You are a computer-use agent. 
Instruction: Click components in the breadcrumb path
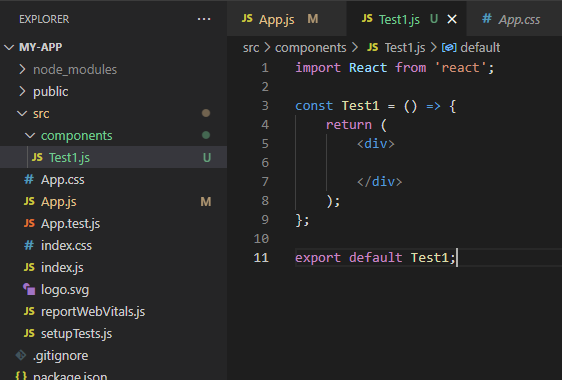pos(310,48)
